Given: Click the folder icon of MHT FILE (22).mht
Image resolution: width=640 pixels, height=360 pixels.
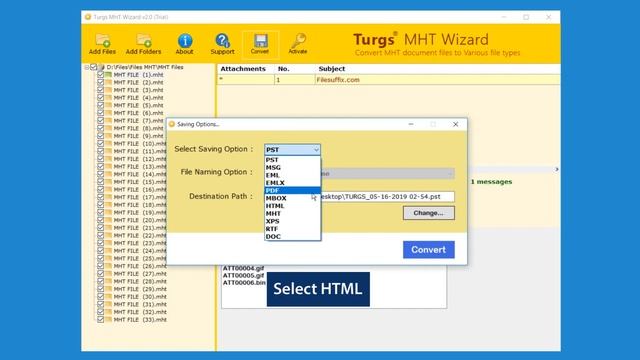Looking at the screenshot, I should coord(108,236).
